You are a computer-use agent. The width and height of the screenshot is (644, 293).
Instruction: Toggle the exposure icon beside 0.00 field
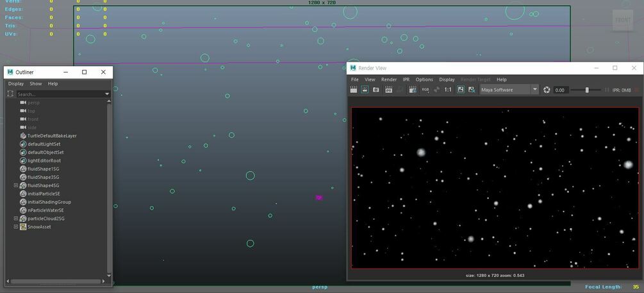547,90
